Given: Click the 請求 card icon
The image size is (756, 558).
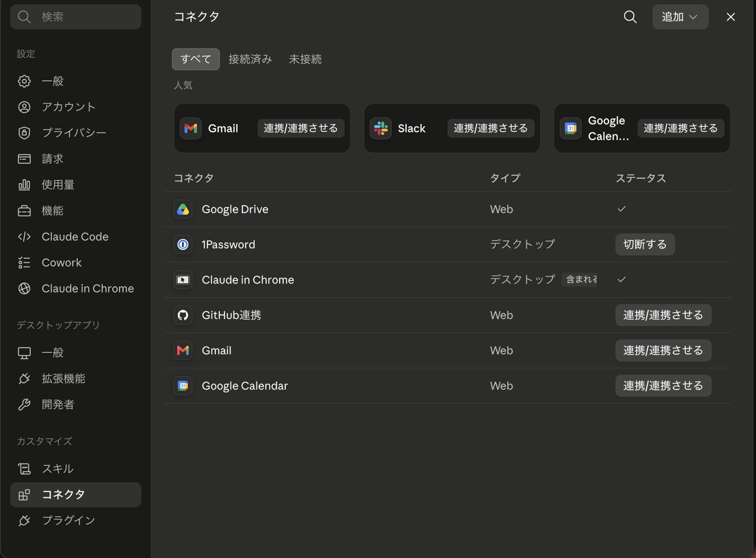Looking at the screenshot, I should (24, 159).
